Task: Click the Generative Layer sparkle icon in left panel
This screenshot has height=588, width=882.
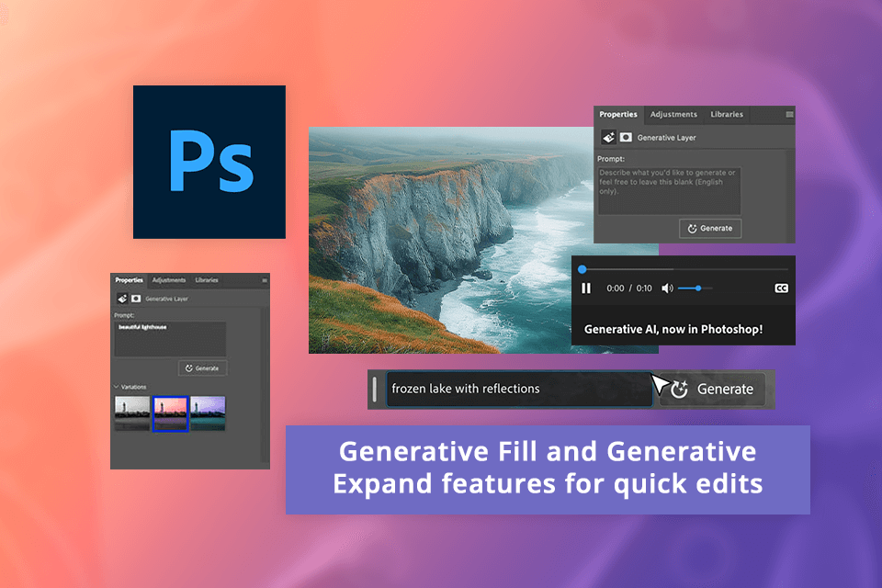Action: 122,299
